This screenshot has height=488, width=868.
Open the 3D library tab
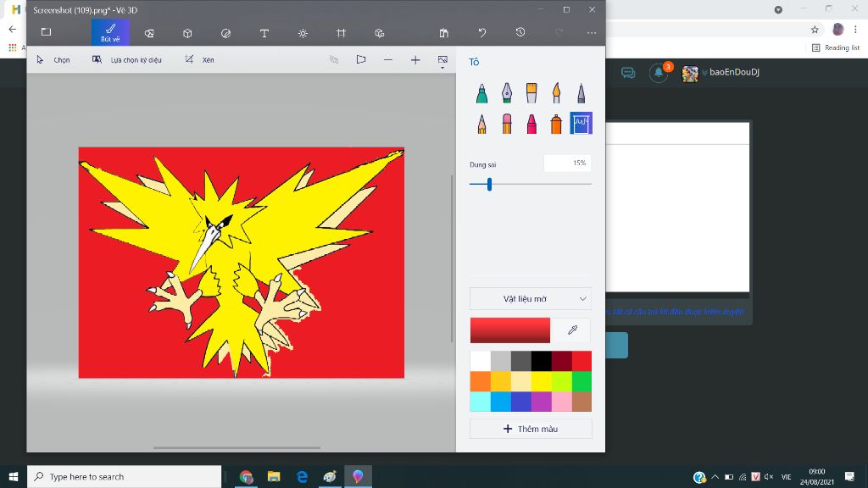379,33
